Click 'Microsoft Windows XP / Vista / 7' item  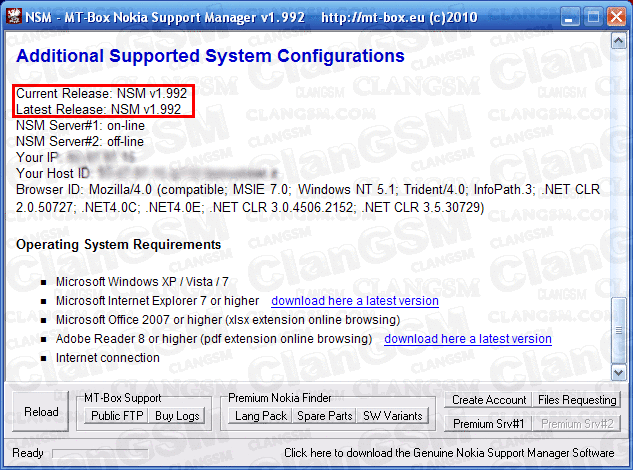pos(142,281)
